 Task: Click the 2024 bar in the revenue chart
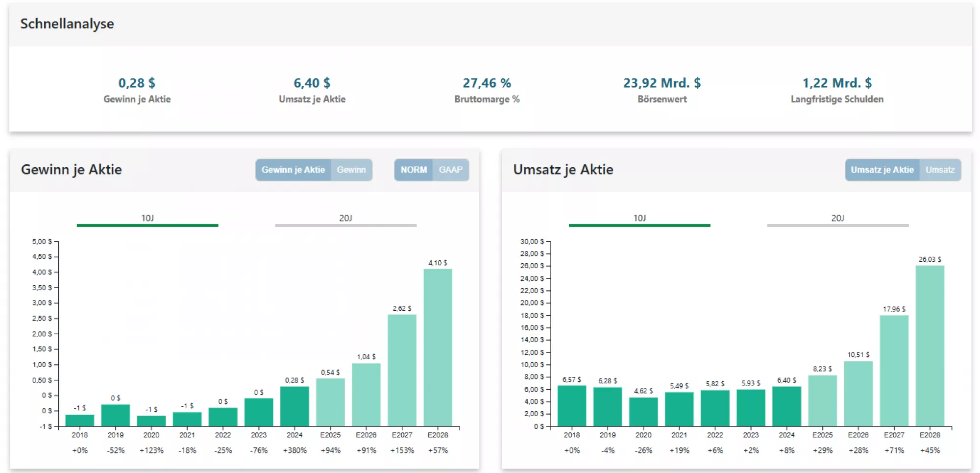point(786,407)
